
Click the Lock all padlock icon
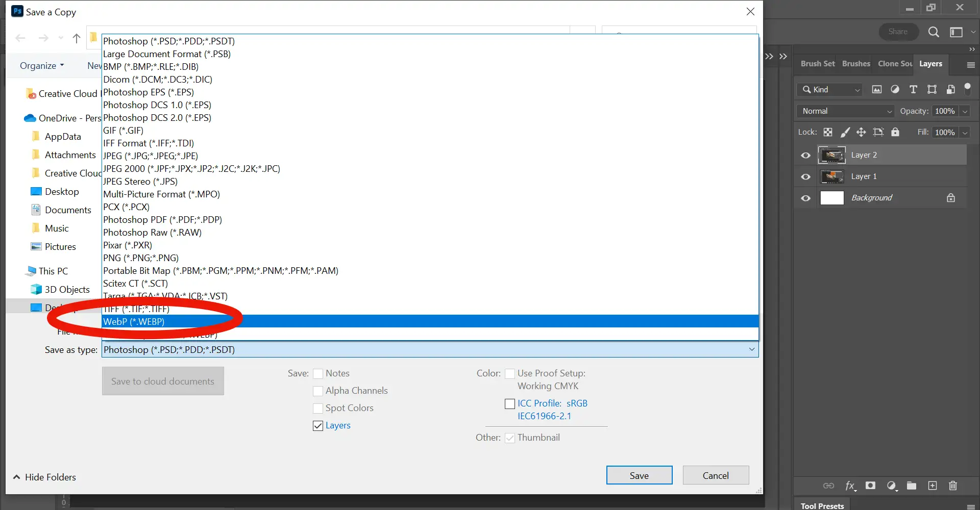[895, 132]
